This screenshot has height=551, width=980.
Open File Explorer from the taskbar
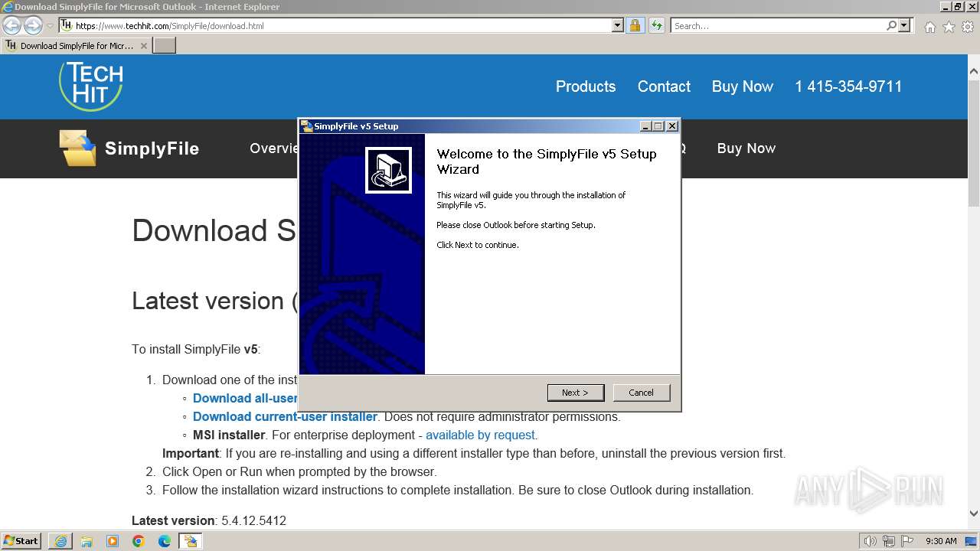tap(86, 541)
